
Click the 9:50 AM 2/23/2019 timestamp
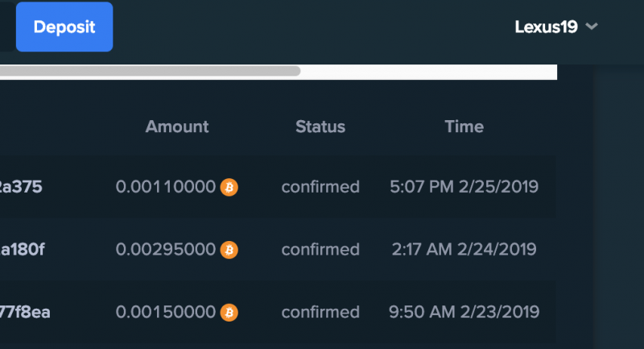[464, 313]
